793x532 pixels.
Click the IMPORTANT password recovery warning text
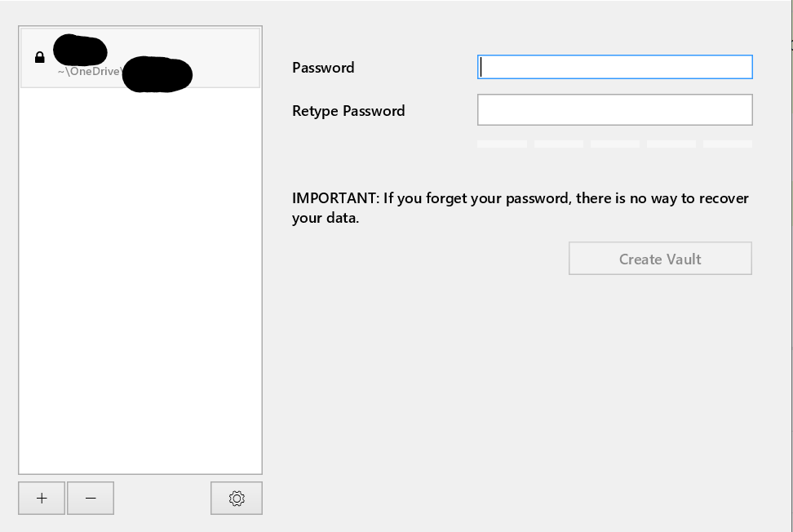[521, 208]
